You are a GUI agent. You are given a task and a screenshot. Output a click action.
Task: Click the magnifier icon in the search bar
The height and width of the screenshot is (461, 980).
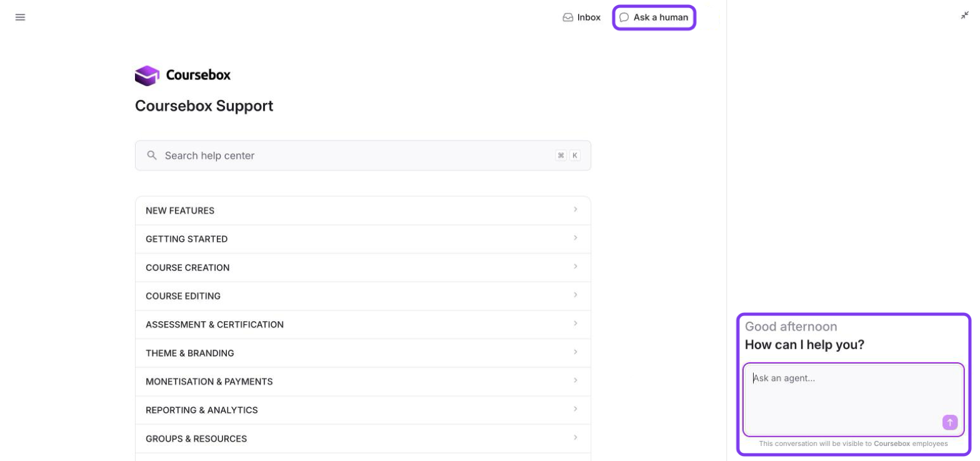(152, 156)
